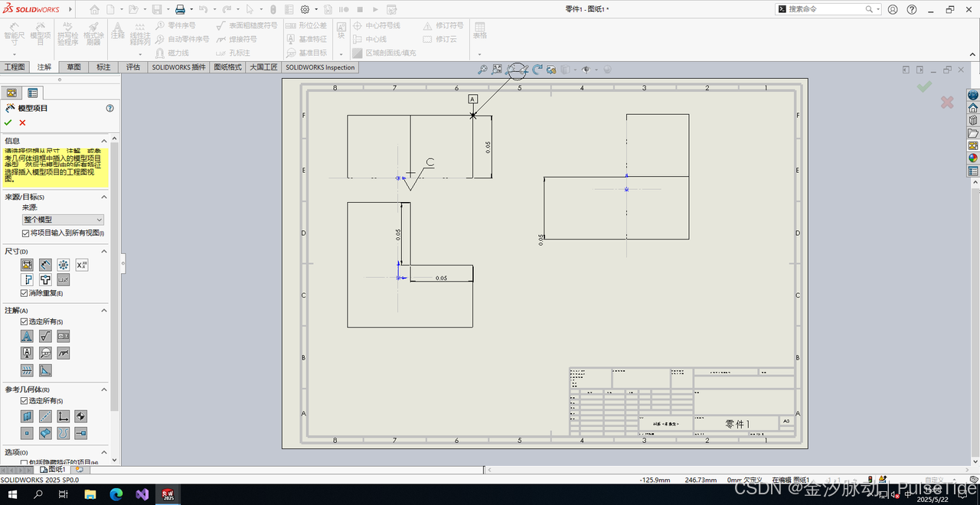This screenshot has height=505, width=980.
Task: Open the search command dropdown arrow
Action: tap(877, 9)
